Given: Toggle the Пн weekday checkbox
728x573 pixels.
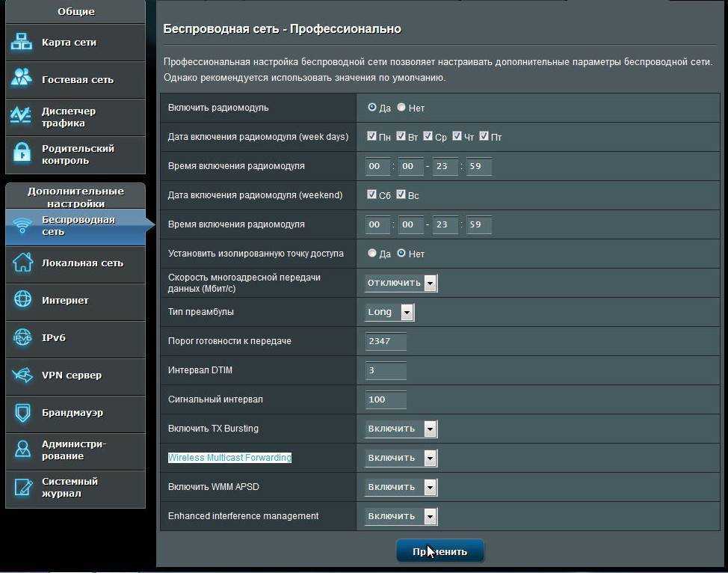Looking at the screenshot, I should point(371,135).
